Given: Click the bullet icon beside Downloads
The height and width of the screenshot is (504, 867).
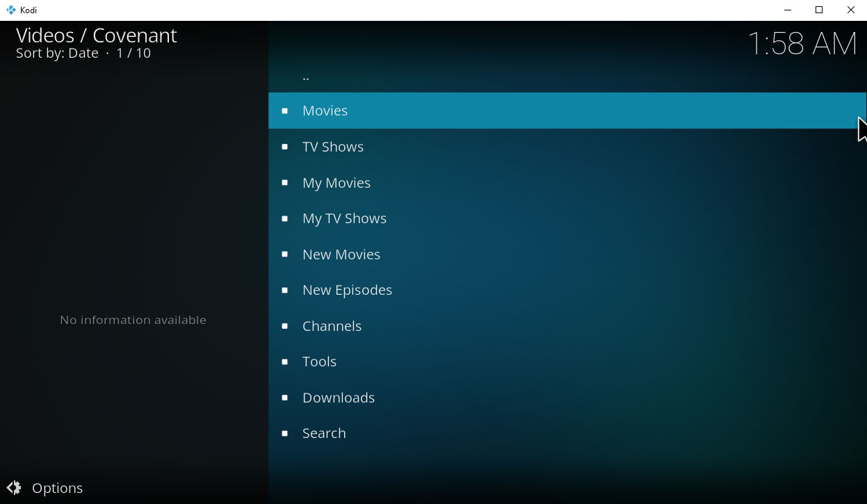Looking at the screenshot, I should point(284,398).
